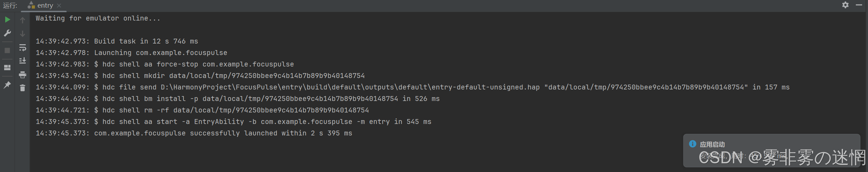Toggle scroll to end of console
The height and width of the screenshot is (172, 868).
point(23,61)
